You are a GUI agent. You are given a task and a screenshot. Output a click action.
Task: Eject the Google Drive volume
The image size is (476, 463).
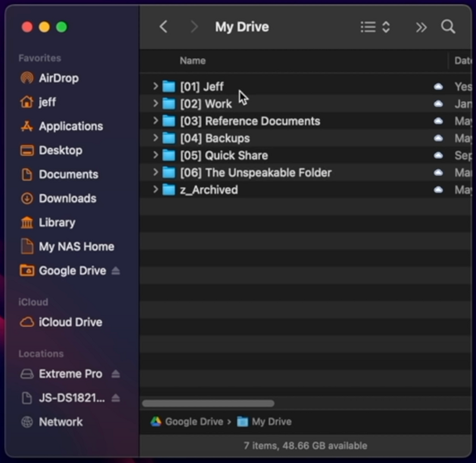coord(116,271)
